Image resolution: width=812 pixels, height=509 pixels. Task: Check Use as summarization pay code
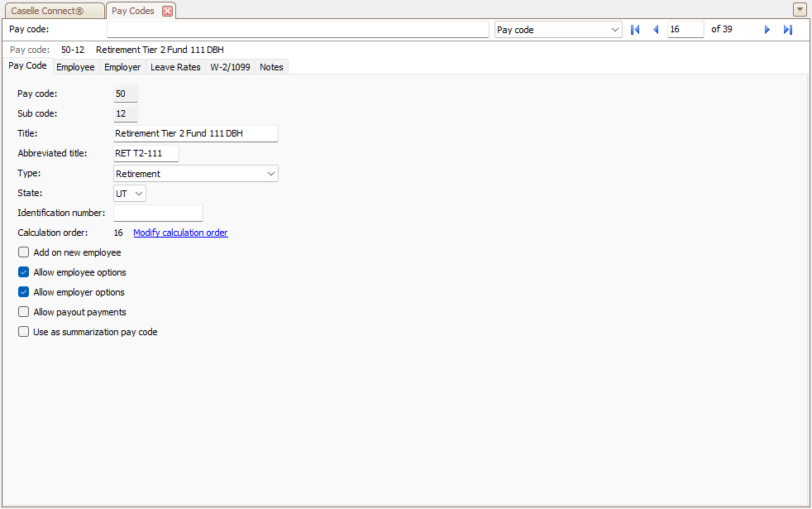pos(24,332)
